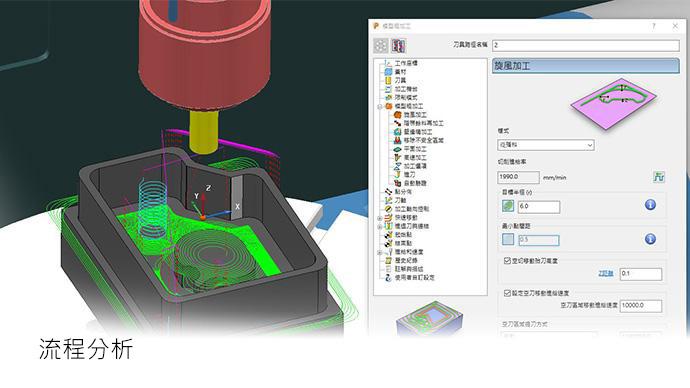This screenshot has width=690, height=388.
Task: Click the toolpath preview thumbnail below tree
Action: pos(429,318)
